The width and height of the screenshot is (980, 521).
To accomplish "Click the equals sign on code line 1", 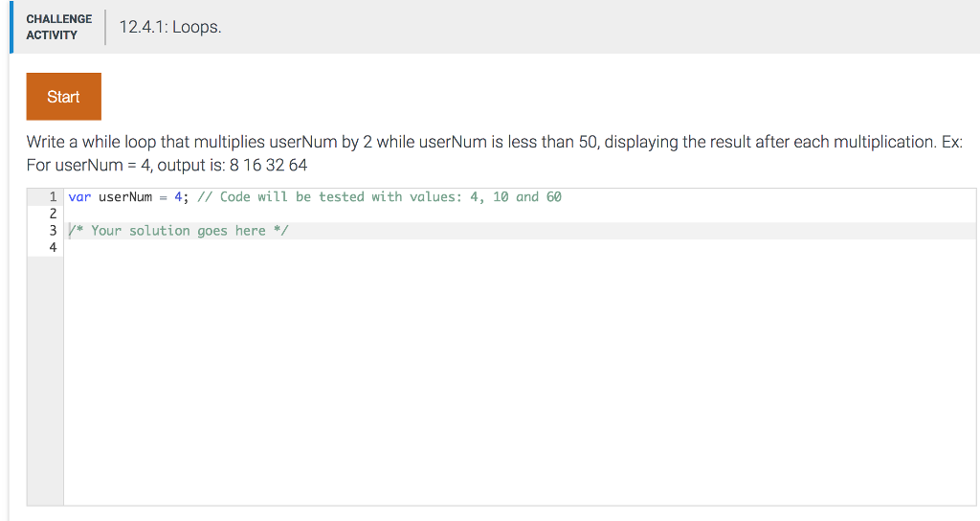I will (x=163, y=197).
